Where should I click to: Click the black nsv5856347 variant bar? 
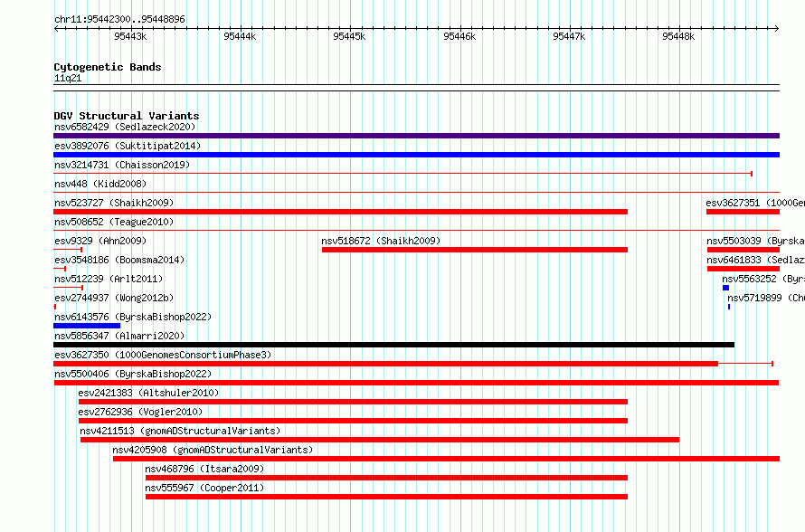pyautogui.click(x=393, y=345)
